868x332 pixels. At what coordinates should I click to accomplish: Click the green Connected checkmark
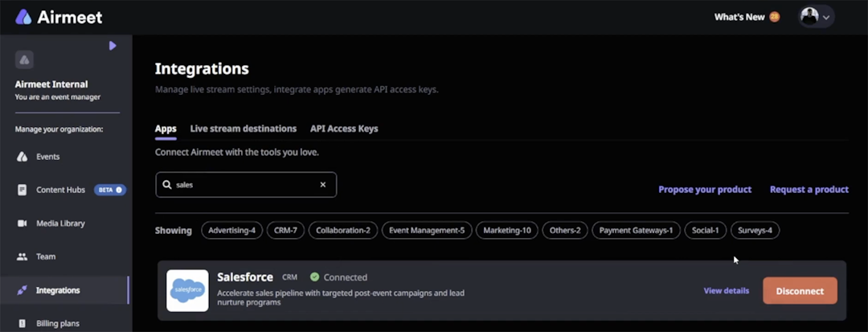click(315, 277)
